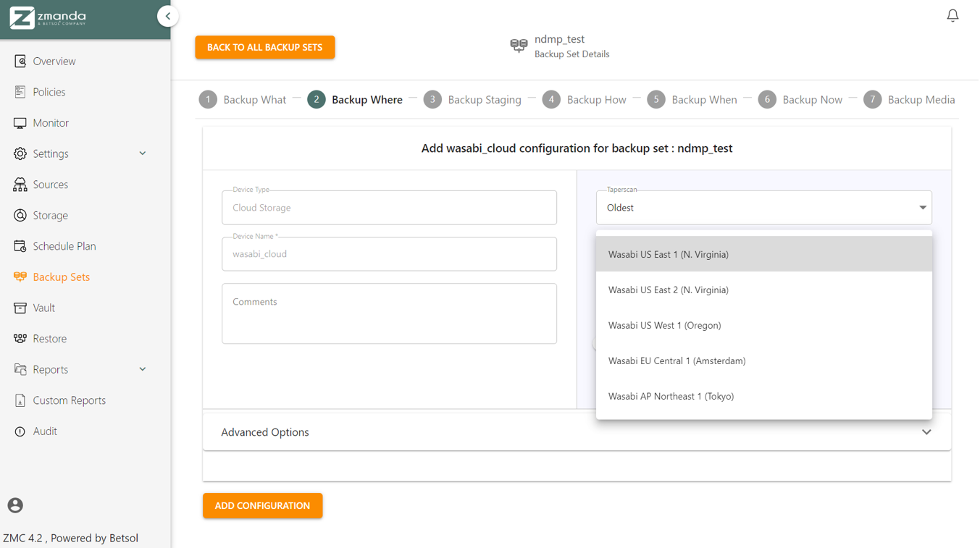
Task: Go to step 3 Backup Staging
Action: (x=472, y=100)
